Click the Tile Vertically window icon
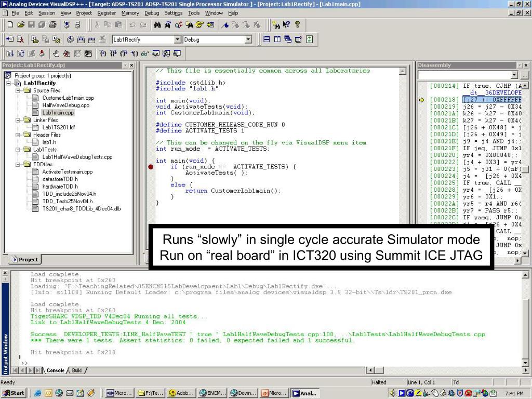This screenshot has width=532, height=399. [277, 39]
